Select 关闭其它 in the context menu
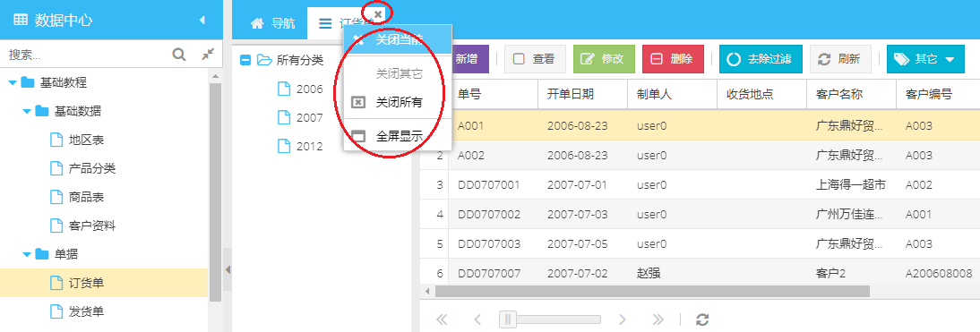Viewport: 980px width, 332px height. click(398, 73)
